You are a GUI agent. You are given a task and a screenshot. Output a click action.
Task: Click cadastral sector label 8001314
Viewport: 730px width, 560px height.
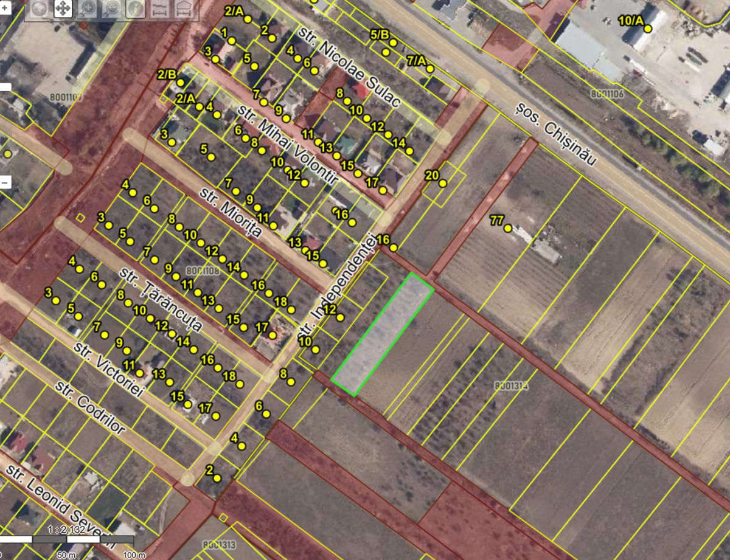pyautogui.click(x=511, y=385)
